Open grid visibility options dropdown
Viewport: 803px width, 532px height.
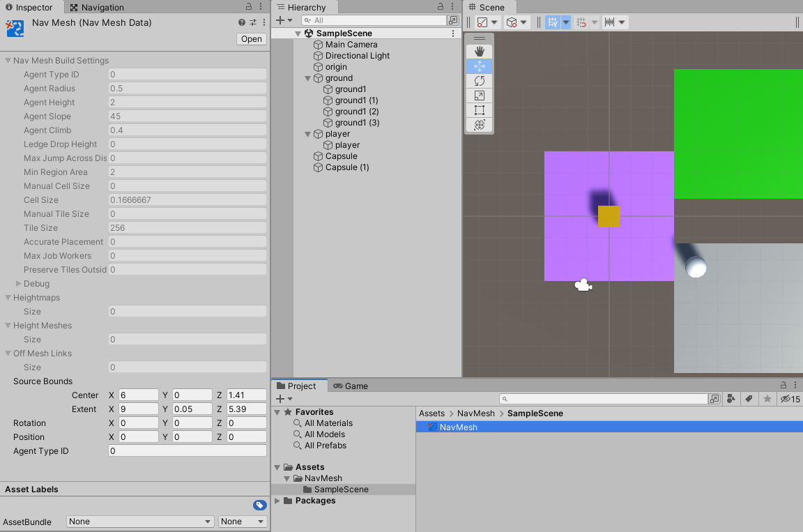point(566,22)
